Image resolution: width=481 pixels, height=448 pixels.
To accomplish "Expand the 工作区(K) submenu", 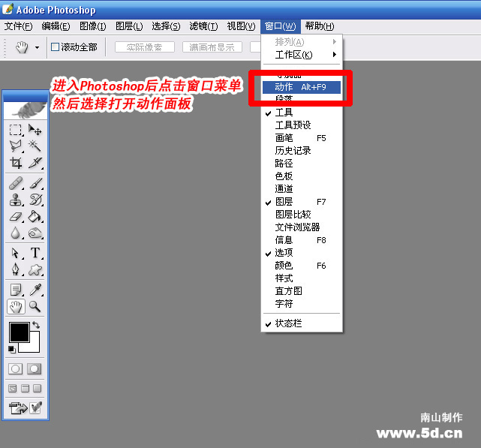I will 302,55.
